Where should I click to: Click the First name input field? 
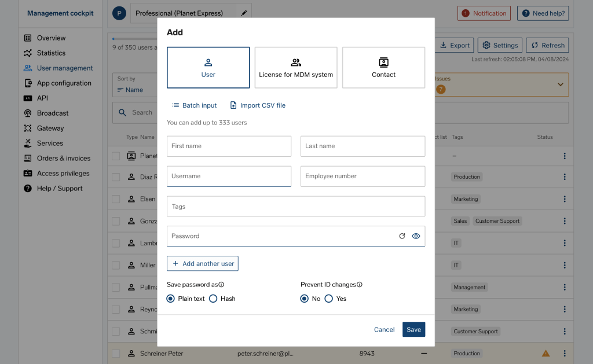[228, 146]
